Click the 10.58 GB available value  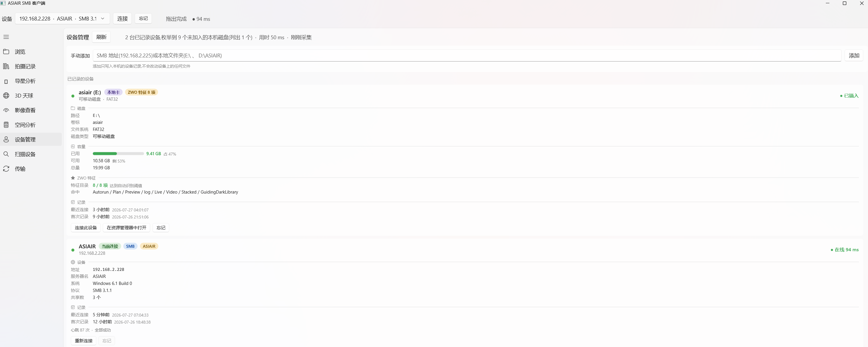(x=101, y=161)
